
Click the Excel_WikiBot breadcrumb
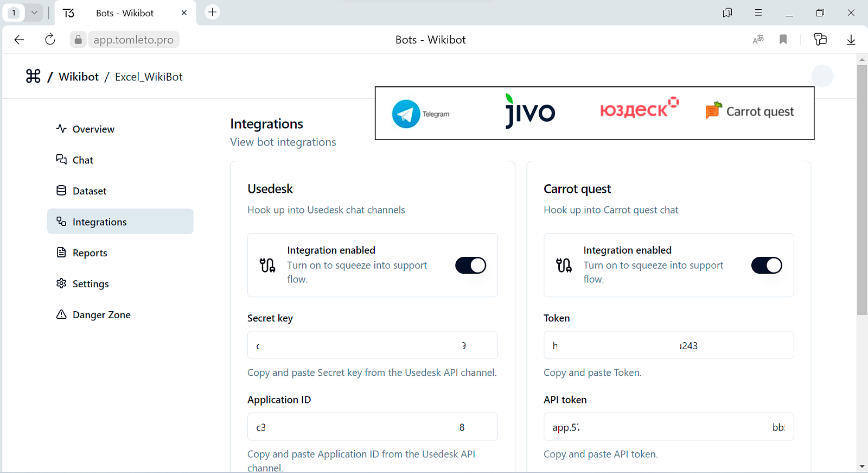[149, 77]
